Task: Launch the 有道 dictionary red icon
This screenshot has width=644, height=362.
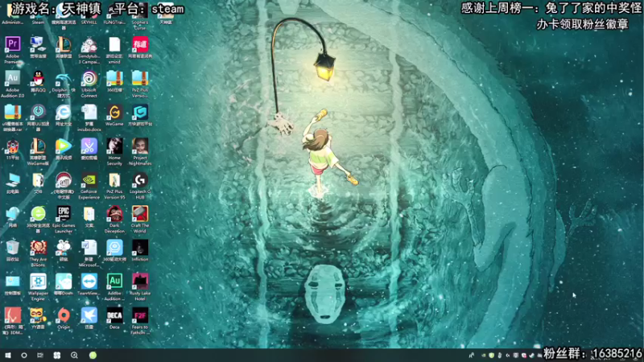Action: click(139, 44)
